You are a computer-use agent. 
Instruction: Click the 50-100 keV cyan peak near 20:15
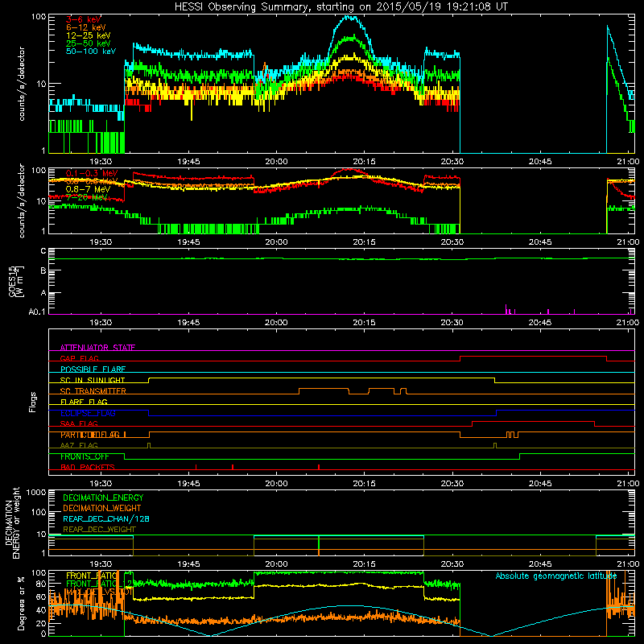coord(349,17)
